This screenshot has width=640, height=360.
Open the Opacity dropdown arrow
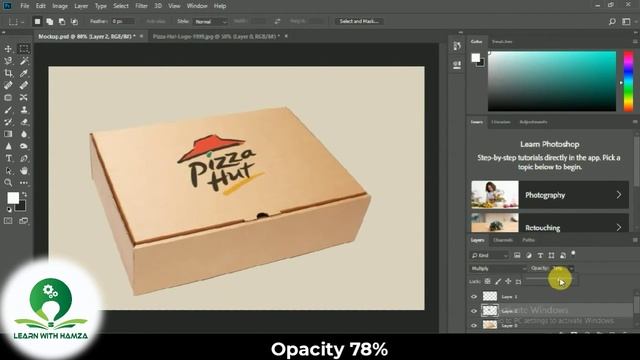point(571,269)
